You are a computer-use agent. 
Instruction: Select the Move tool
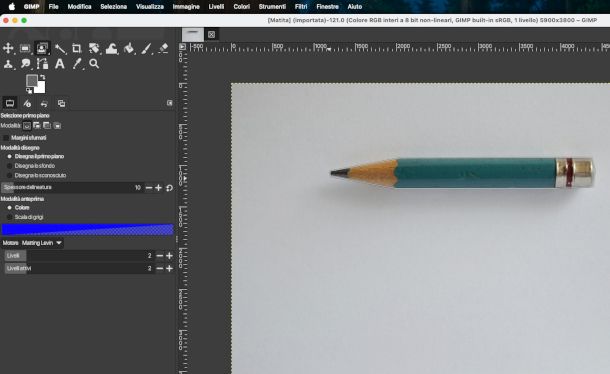pyautogui.click(x=8, y=48)
